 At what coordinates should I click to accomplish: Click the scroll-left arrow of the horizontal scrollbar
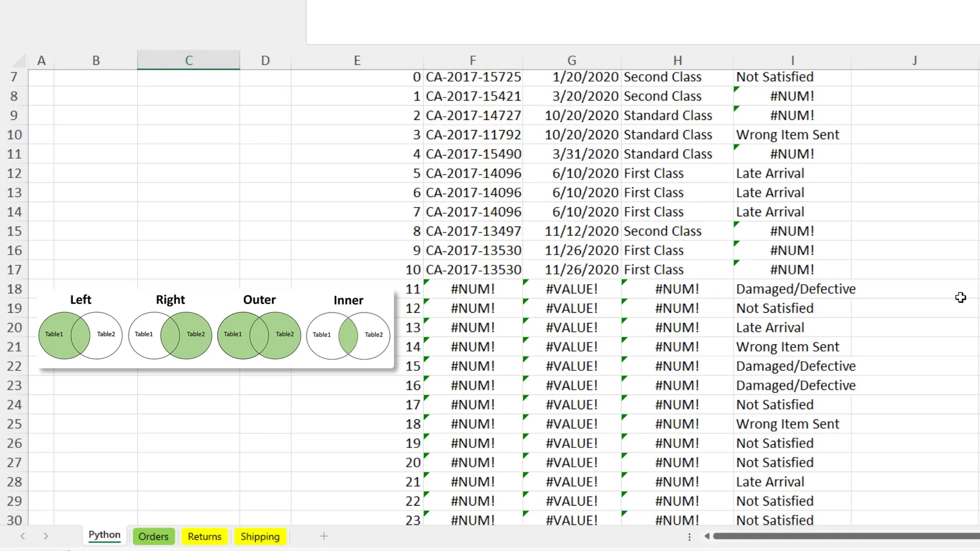(x=707, y=536)
